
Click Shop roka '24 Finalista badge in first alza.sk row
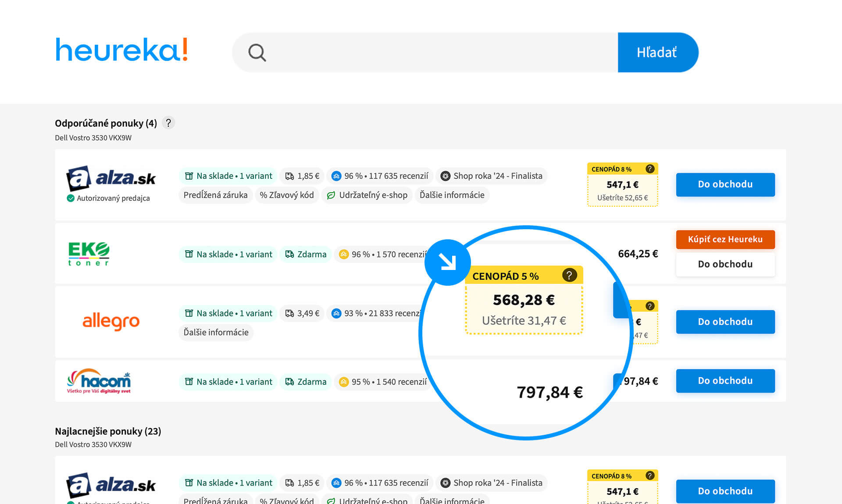tap(492, 176)
